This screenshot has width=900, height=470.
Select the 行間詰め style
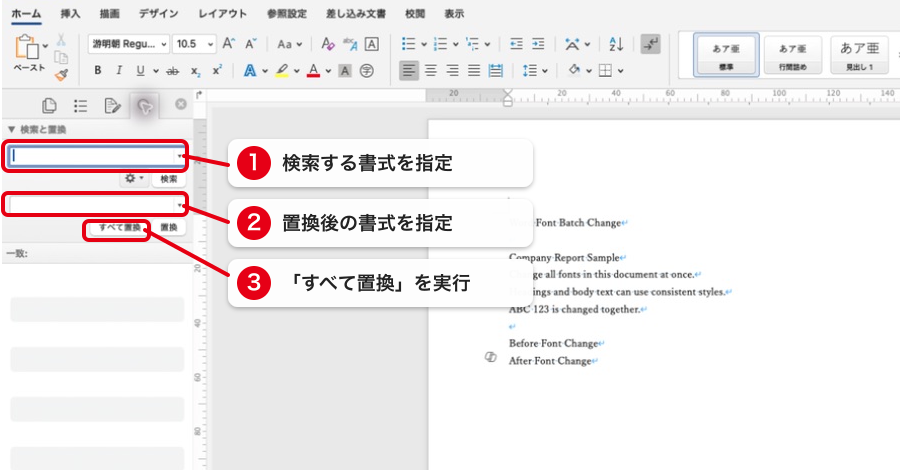(793, 55)
